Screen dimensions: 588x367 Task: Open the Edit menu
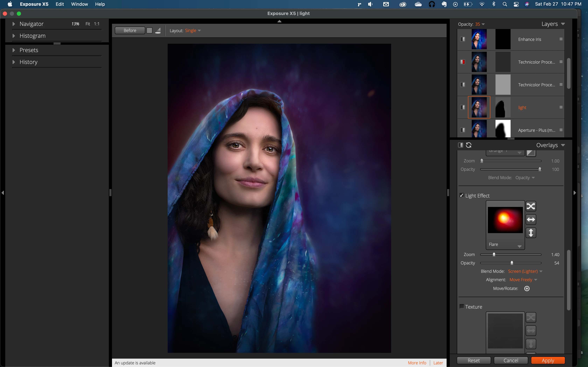point(59,4)
